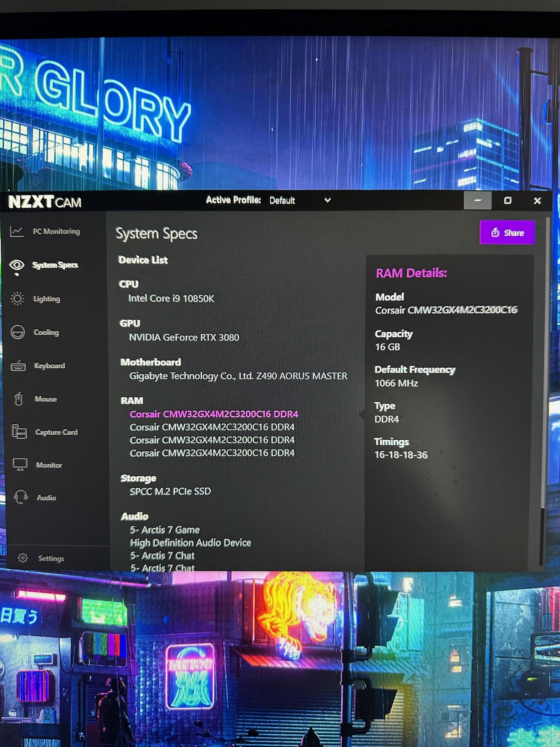Click the 16 GB capacity value

(x=387, y=347)
